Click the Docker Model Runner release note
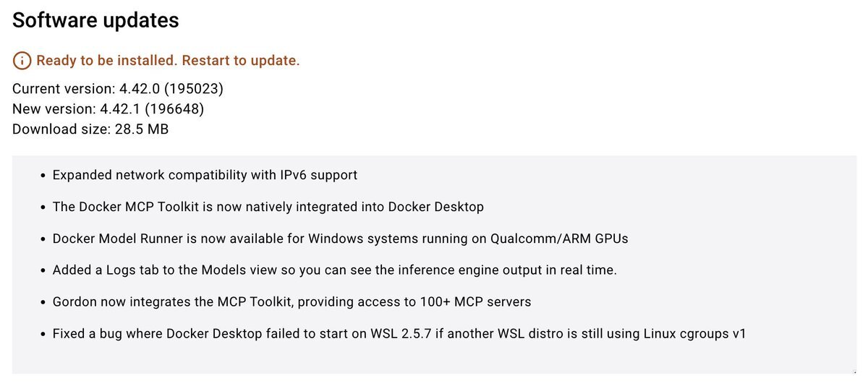Image resolution: width=868 pixels, height=386 pixels. (341, 239)
